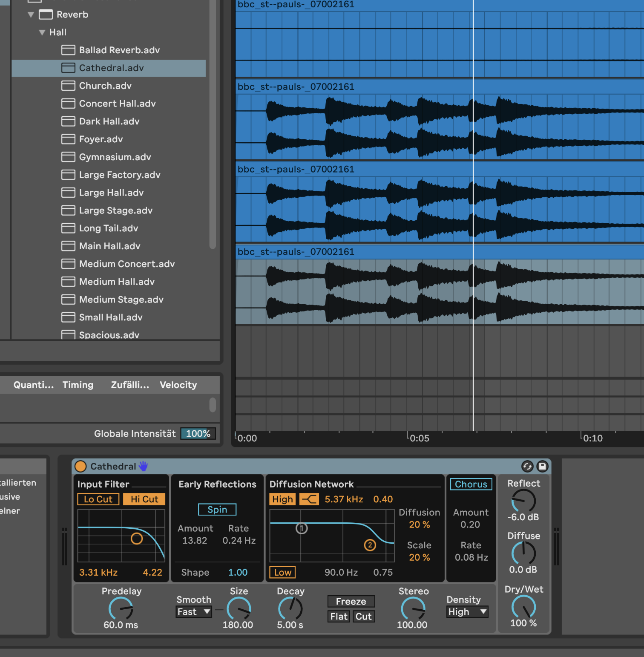The width and height of the screenshot is (644, 657).
Task: Click the preset icon beside Large Factory.adv
Action: (x=68, y=175)
